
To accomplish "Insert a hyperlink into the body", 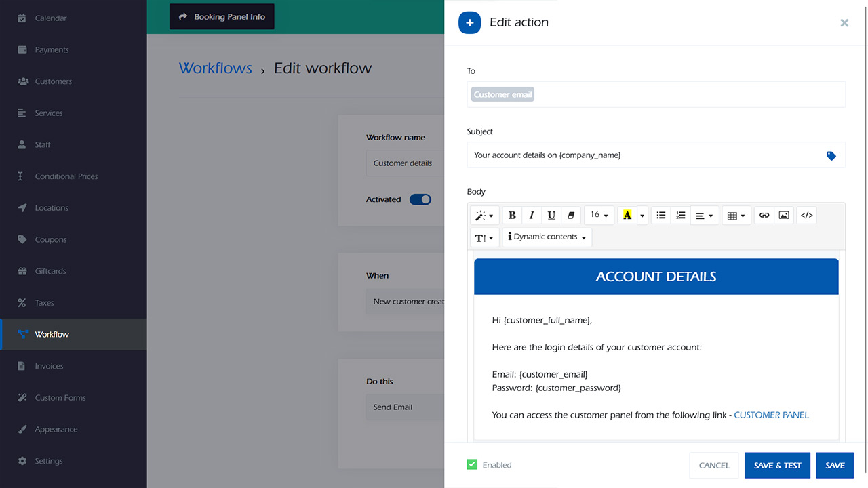I will pos(764,216).
